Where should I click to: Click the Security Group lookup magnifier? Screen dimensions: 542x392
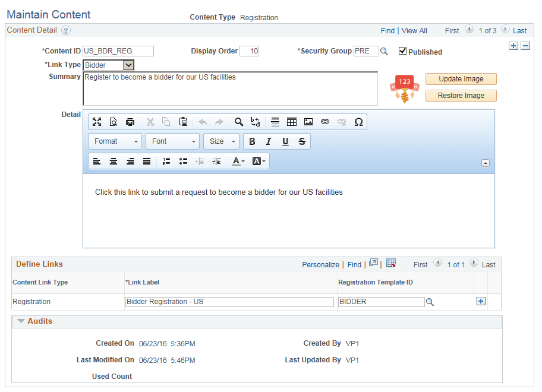tap(384, 51)
